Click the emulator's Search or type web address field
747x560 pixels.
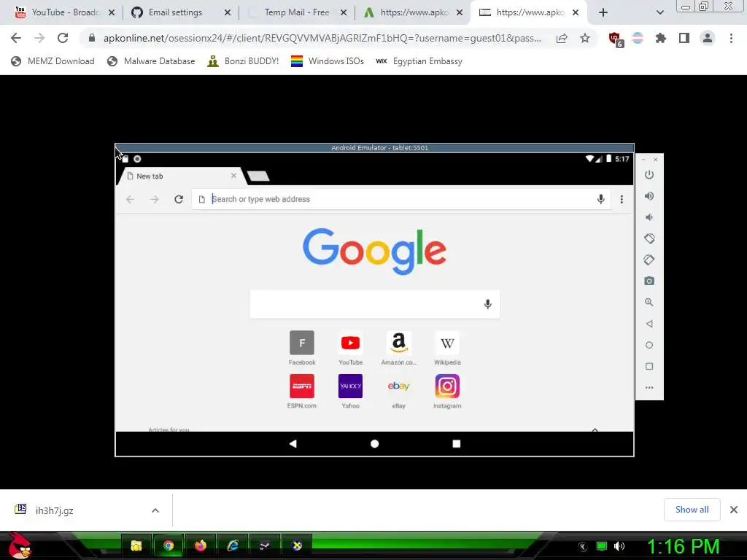(x=400, y=199)
